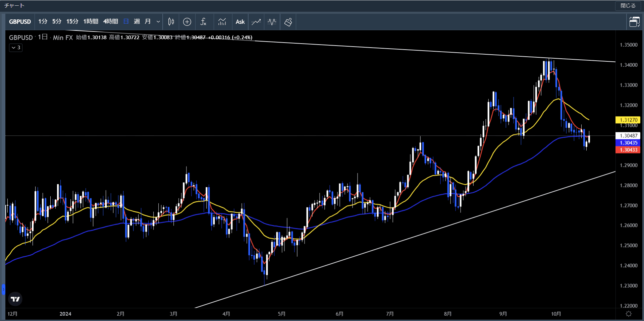Click the add/compare symbol plus icon

(187, 22)
